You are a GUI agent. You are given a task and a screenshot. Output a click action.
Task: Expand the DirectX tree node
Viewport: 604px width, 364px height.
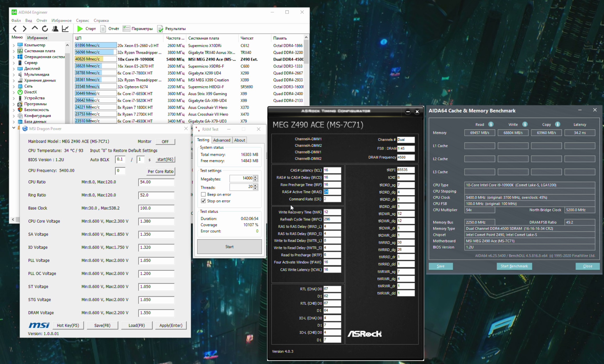pos(14,92)
